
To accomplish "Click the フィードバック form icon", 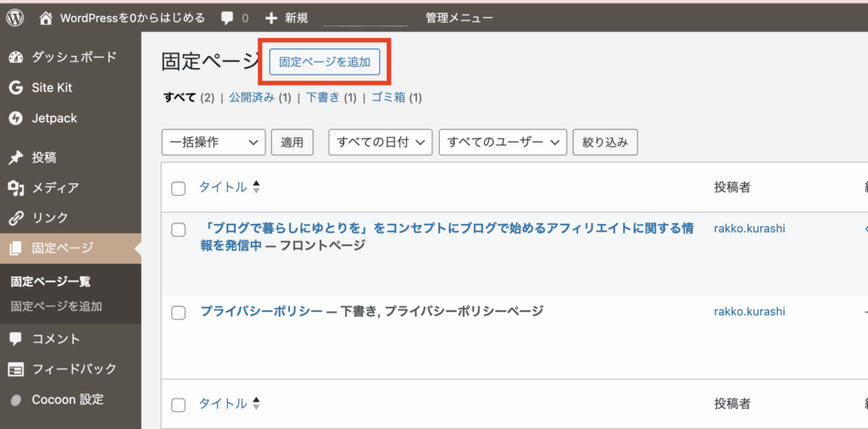I will click(16, 369).
